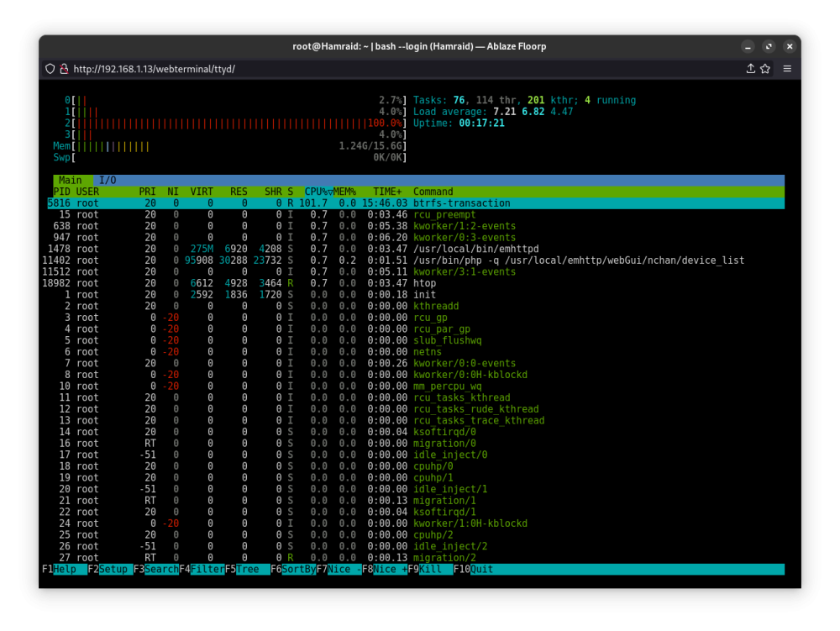Select the btrfs-transaction process row
The height and width of the screenshot is (631, 840).
pos(416,203)
